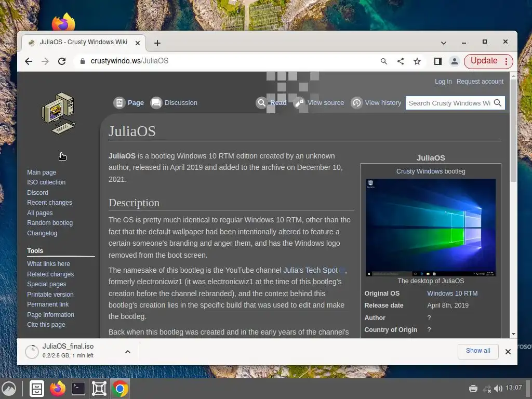This screenshot has height=399, width=532.
Task: Open the Page tab
Action: [x=129, y=103]
